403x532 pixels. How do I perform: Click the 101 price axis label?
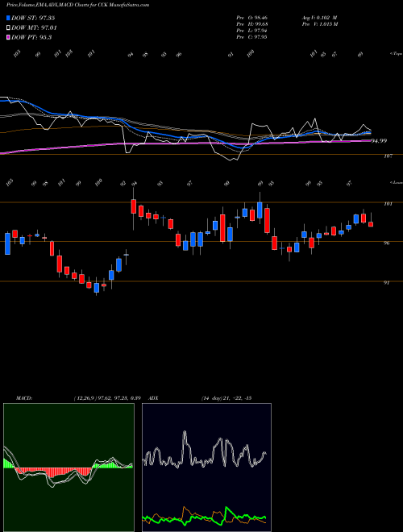tap(388, 204)
